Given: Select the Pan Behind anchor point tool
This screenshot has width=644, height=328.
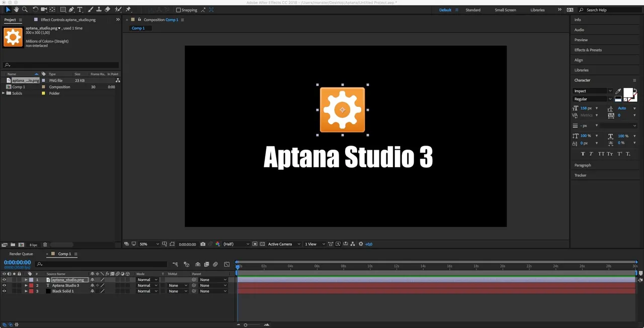Looking at the screenshot, I should coord(52,10).
